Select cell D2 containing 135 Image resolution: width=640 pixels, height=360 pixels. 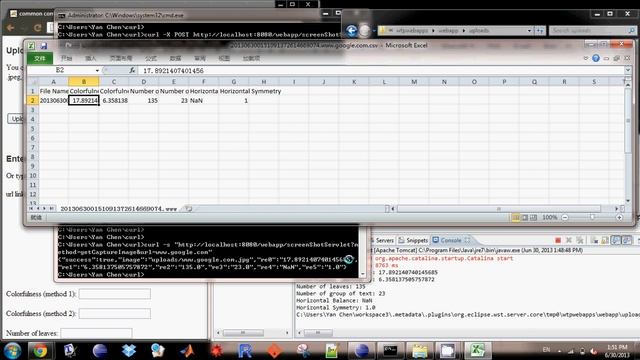point(144,100)
